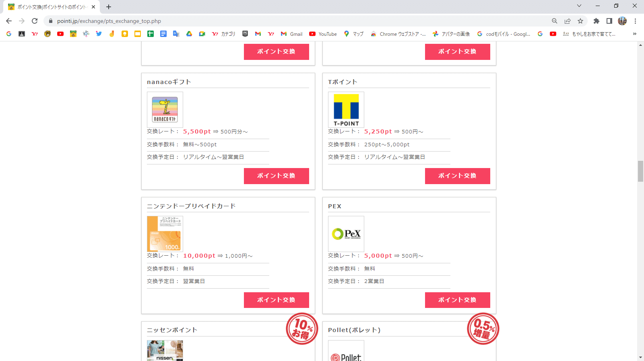Image resolution: width=644 pixels, height=361 pixels.
Task: Click the Tポイント heading
Action: 343,82
